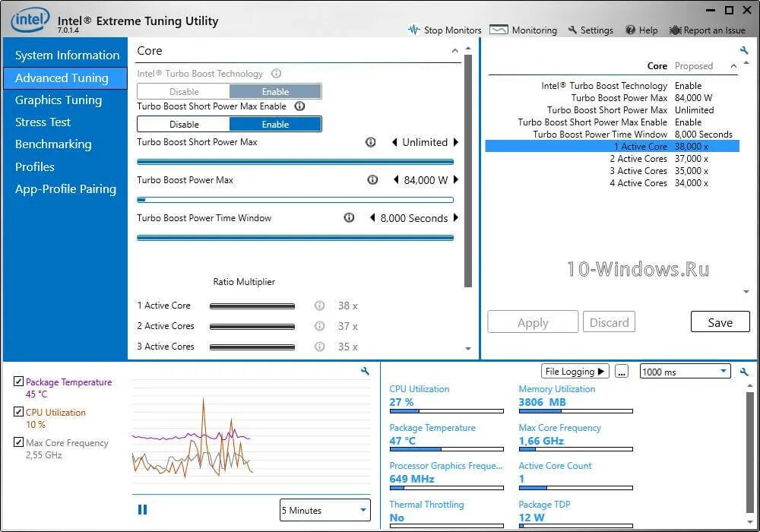Uncheck Package Temperature graph checkbox
Viewport: 760px width, 532px height.
pos(18,382)
